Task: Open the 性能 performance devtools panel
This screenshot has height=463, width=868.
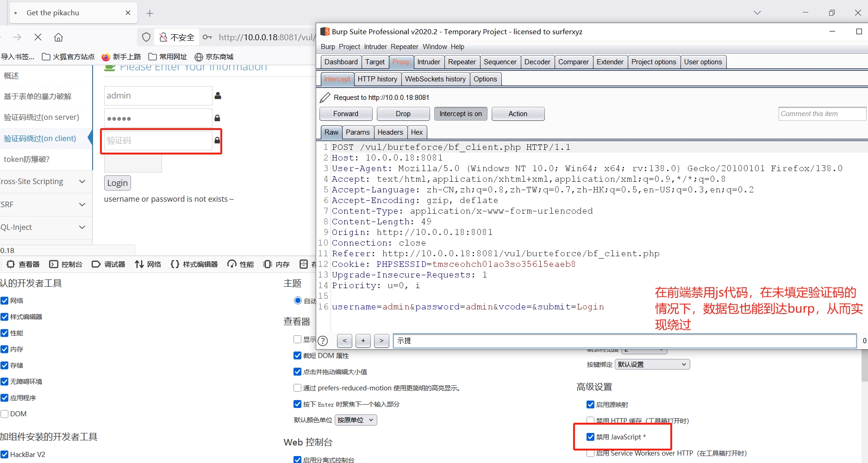Action: (241, 264)
